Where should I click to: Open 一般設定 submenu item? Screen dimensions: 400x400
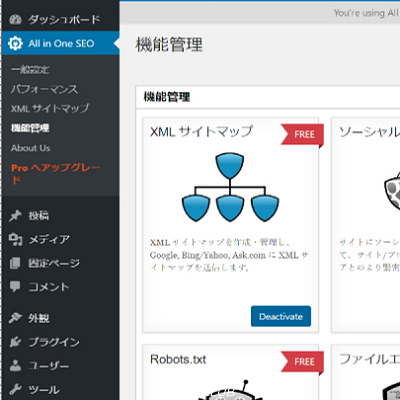[30, 69]
